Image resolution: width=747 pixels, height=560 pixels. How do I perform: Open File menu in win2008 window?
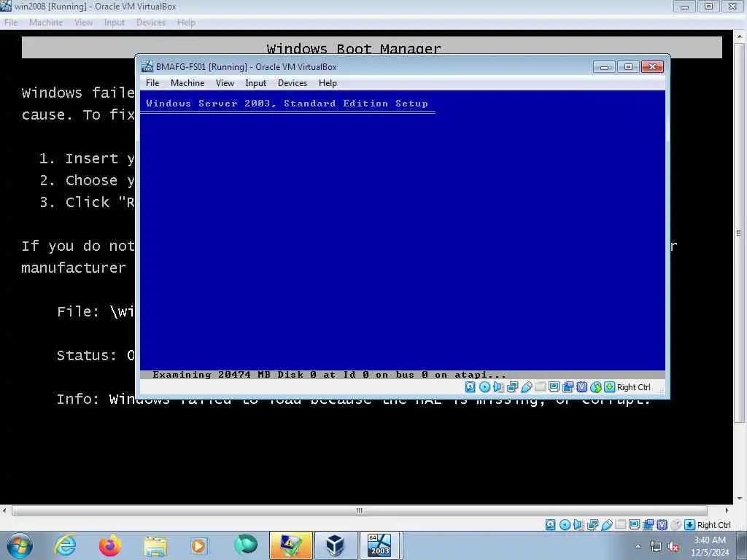pyautogui.click(x=11, y=23)
